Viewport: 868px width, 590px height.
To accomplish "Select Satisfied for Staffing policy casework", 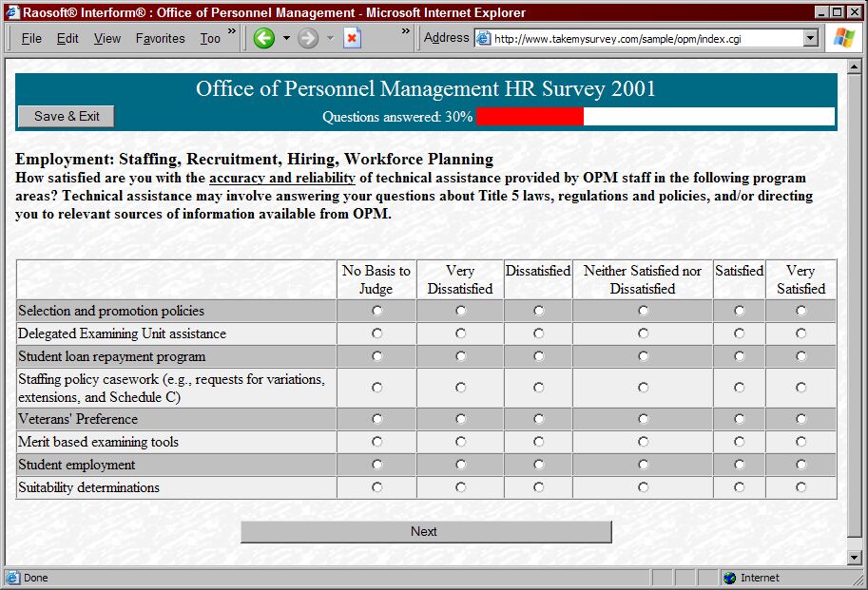I will (x=739, y=388).
